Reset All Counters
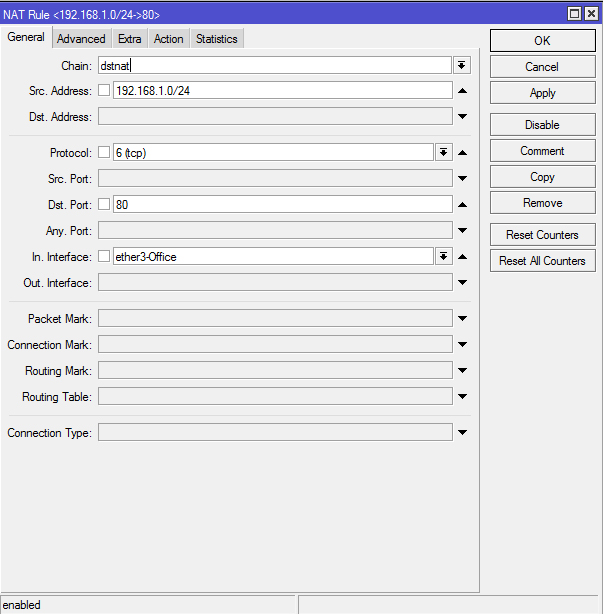This screenshot has width=603, height=614. [542, 261]
